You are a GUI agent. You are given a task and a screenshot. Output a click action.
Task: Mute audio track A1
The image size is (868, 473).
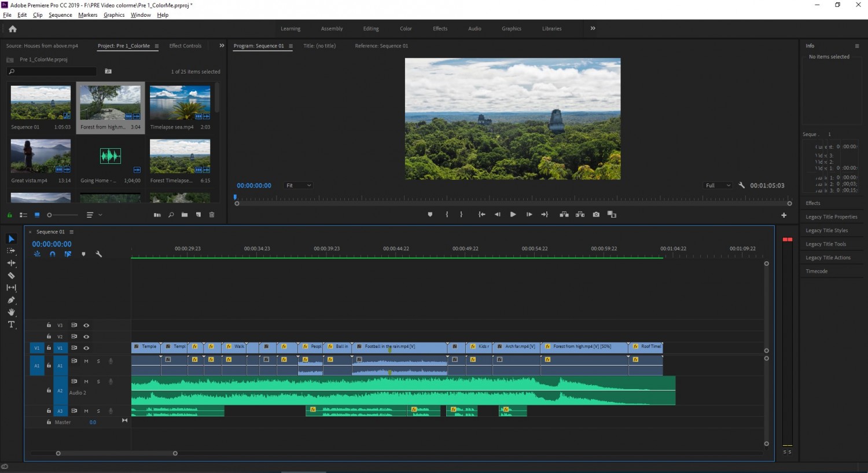(x=86, y=361)
